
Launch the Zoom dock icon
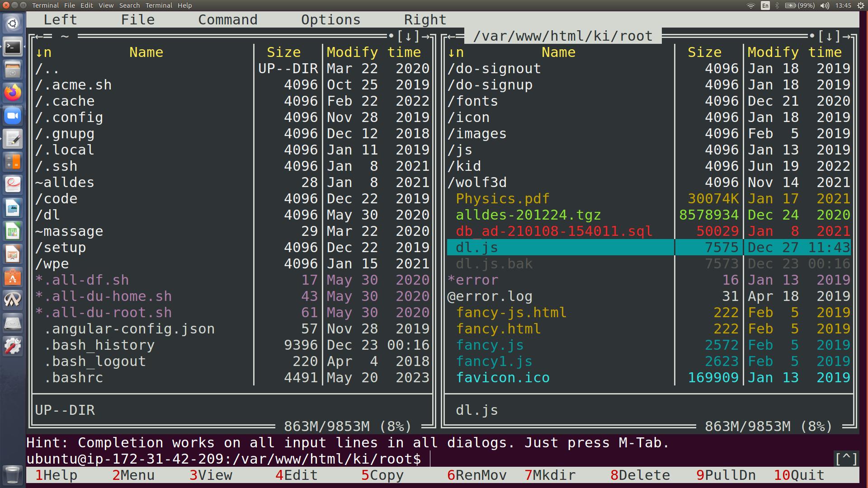tap(13, 116)
